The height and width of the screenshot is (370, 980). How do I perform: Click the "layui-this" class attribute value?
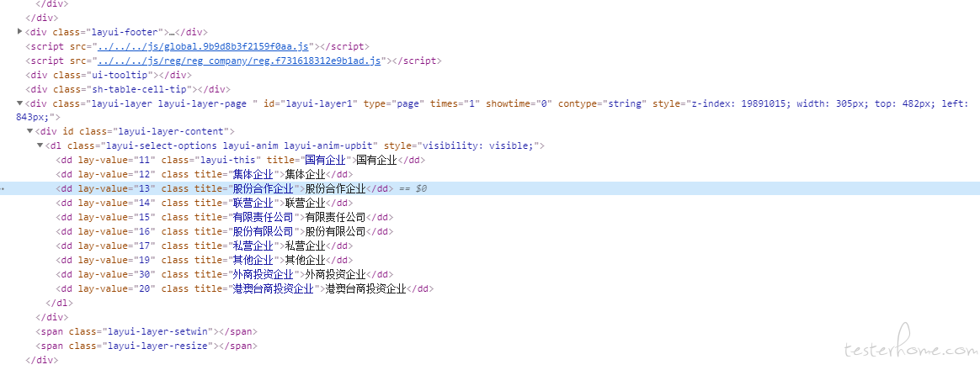(226, 160)
